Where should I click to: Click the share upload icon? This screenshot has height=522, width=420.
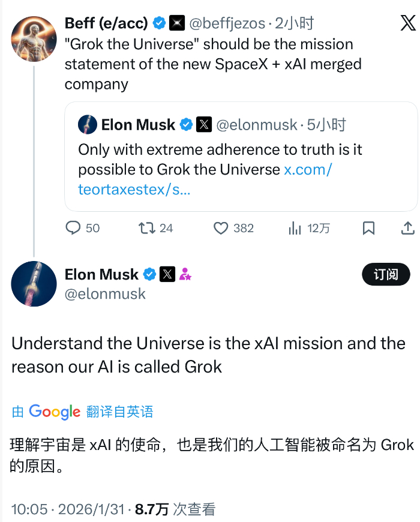point(407,228)
